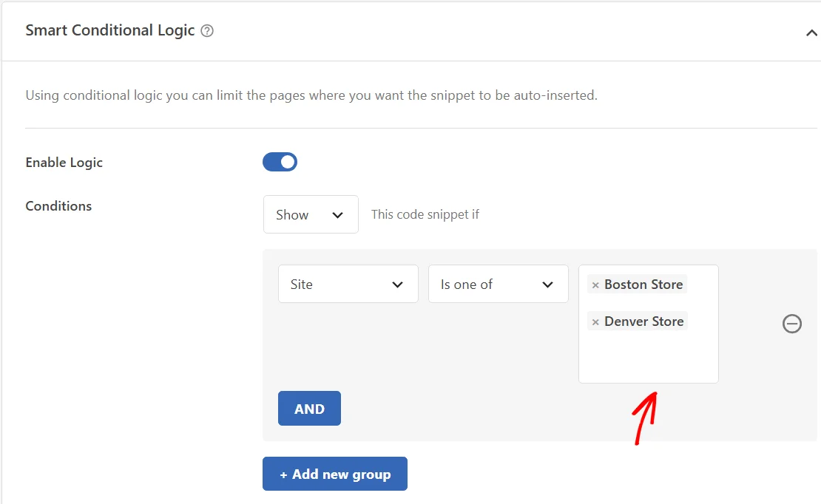Select the Boston Store label text
821x504 pixels.
click(643, 285)
